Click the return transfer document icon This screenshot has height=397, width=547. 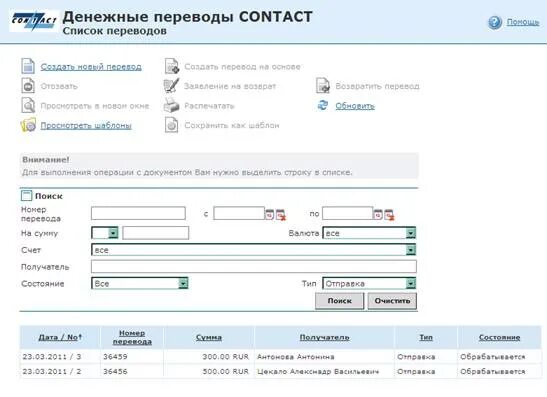(x=323, y=86)
